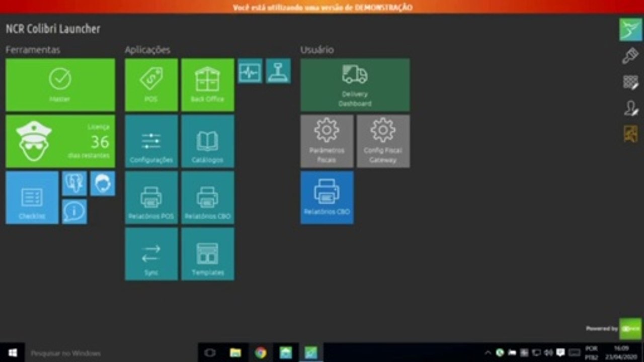Open the Configurações tile
This screenshot has height=362, width=644.
[151, 141]
